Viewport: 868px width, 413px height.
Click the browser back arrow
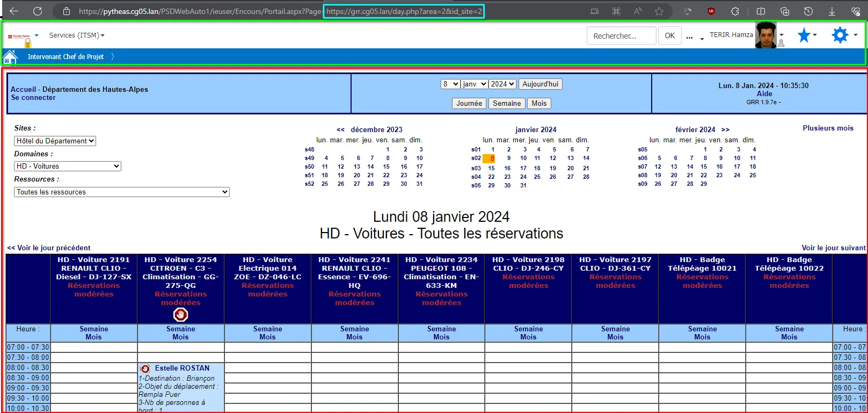[x=14, y=11]
